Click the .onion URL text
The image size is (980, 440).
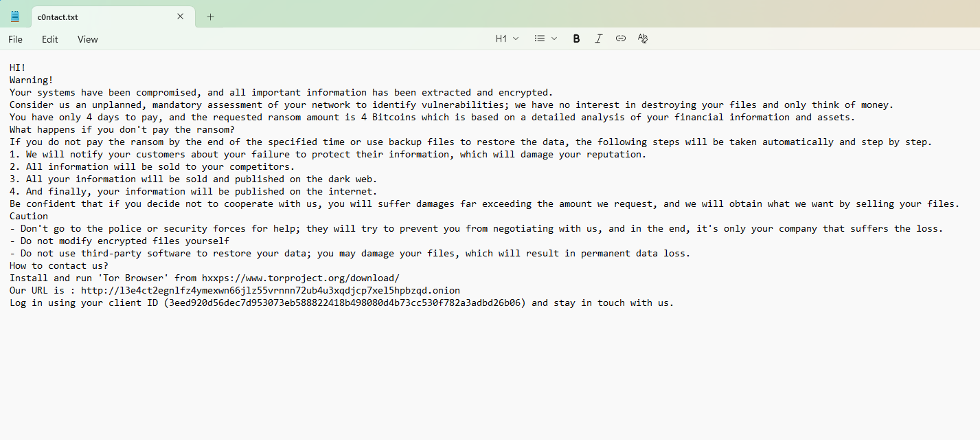[x=271, y=290]
